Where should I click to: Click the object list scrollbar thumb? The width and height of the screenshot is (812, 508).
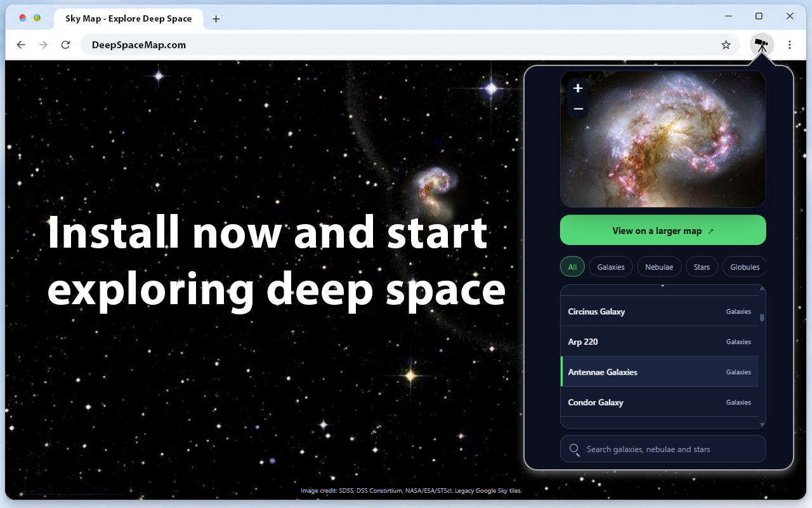762,317
